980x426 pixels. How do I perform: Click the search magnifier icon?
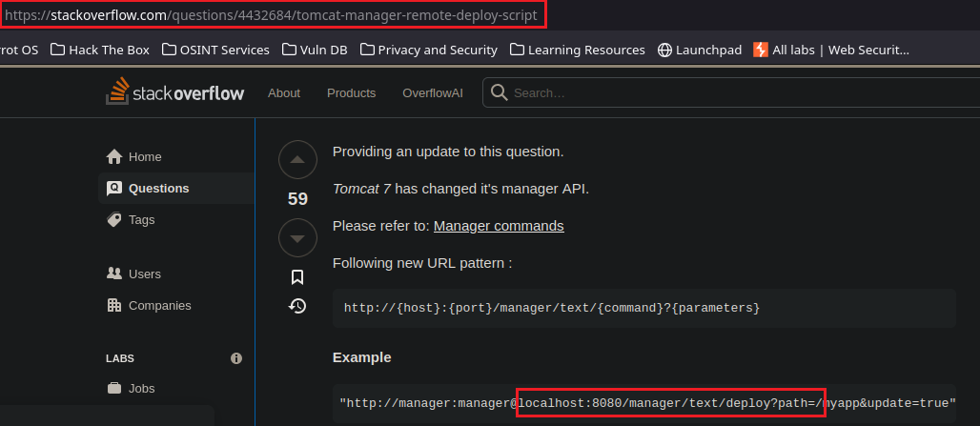(x=498, y=92)
